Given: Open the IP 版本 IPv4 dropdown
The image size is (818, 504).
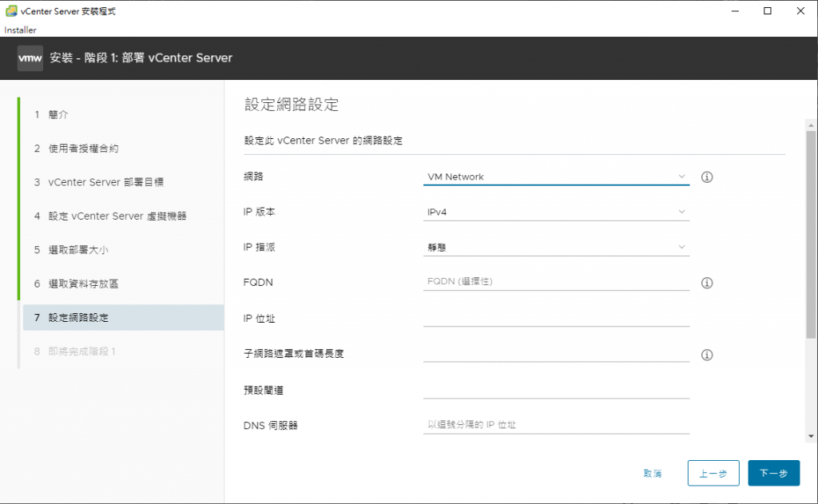Looking at the screenshot, I should [556, 212].
